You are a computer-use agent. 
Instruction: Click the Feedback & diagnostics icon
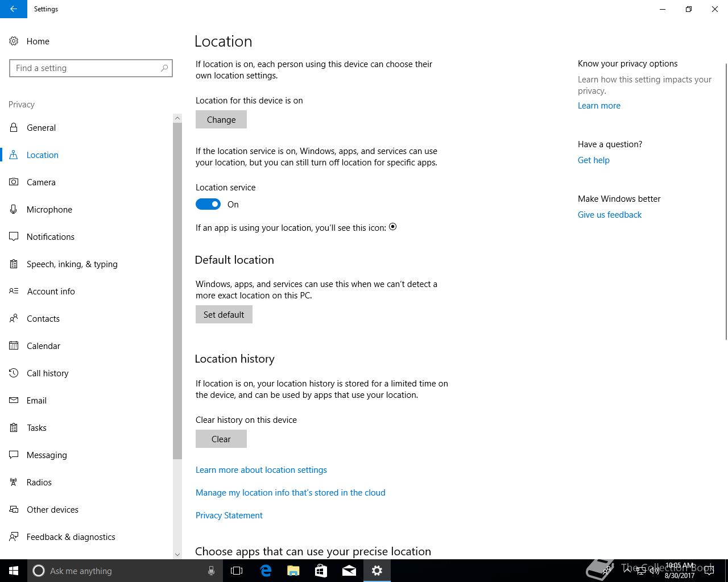14,537
